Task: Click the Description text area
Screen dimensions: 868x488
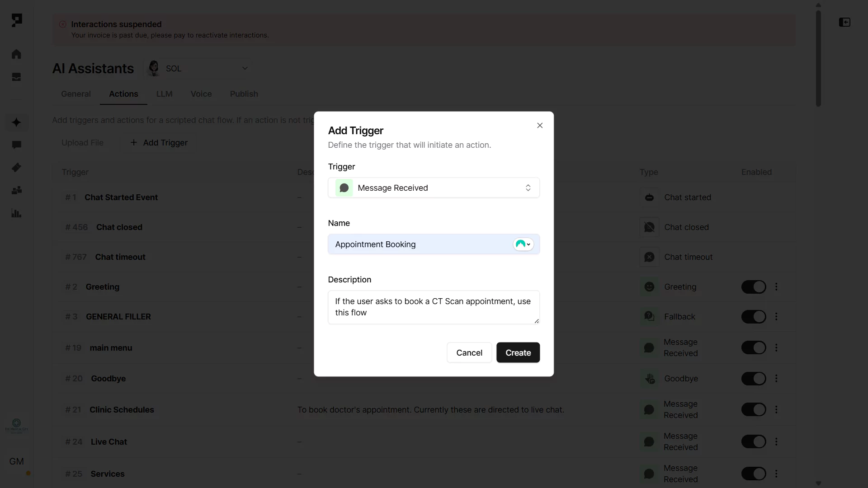Action: click(x=433, y=307)
